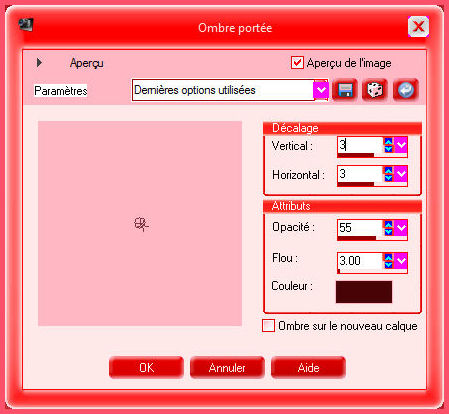This screenshot has width=449, height=414.
Task: Open the Flou dropdown arrow
Action: click(401, 260)
